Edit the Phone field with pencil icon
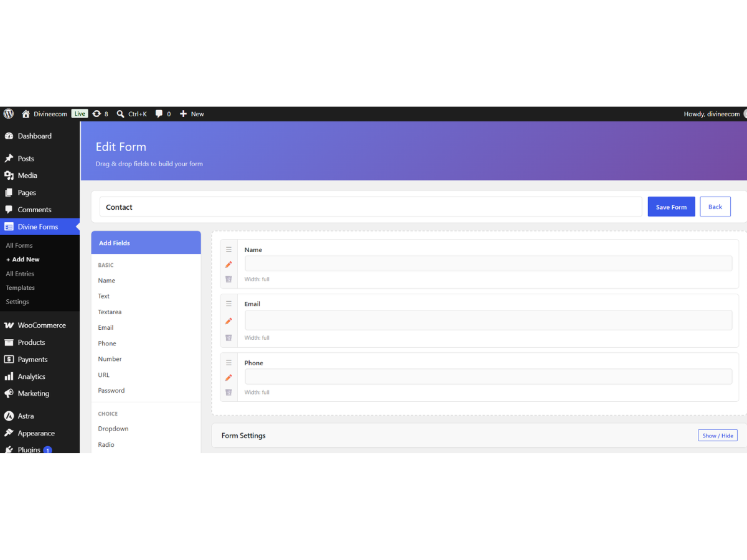Viewport: 747px width, 560px height. [x=228, y=378]
